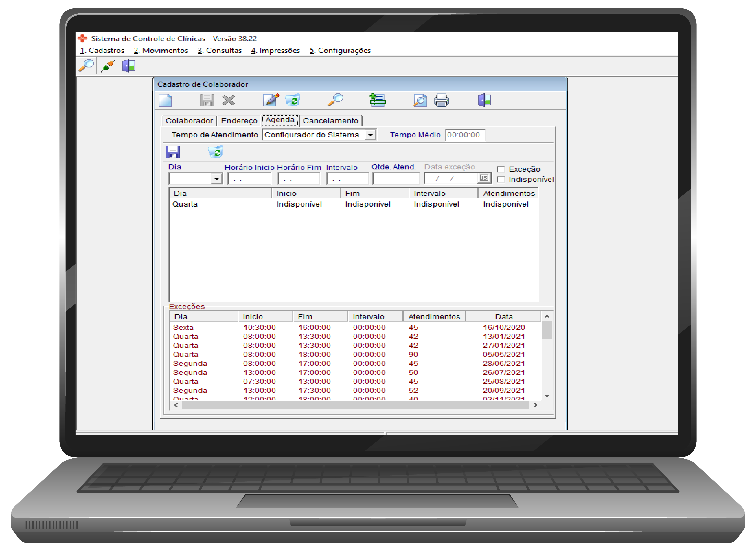This screenshot has width=756, height=551.
Task: Click the magnifier search icon in Cadastro toolbar
Action: click(336, 100)
